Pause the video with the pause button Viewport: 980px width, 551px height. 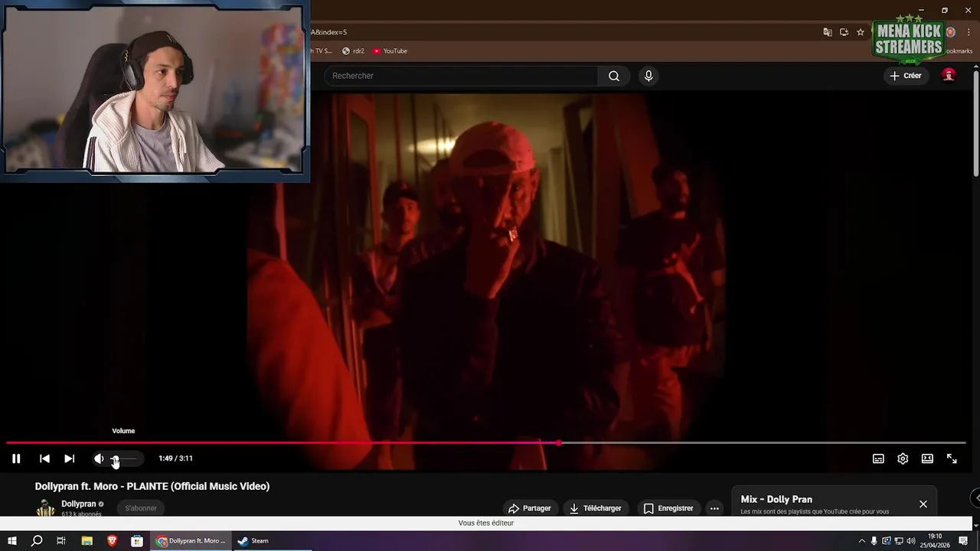coord(16,458)
